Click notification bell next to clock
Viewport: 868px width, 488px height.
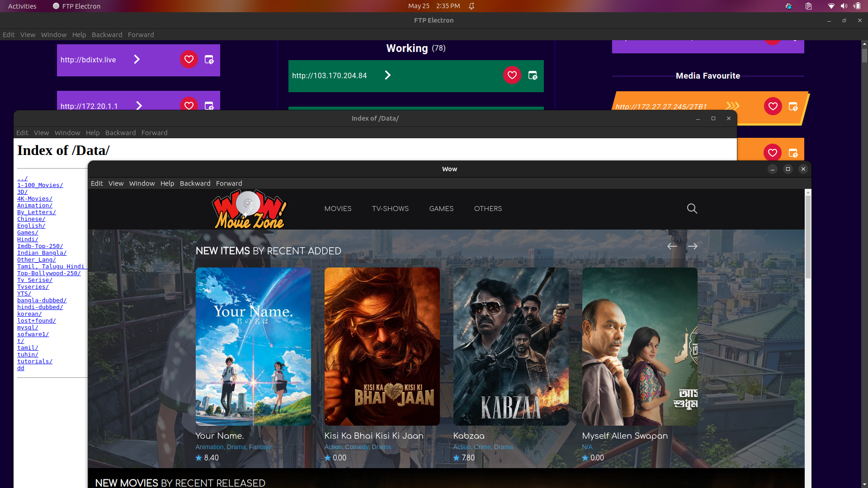tap(472, 6)
